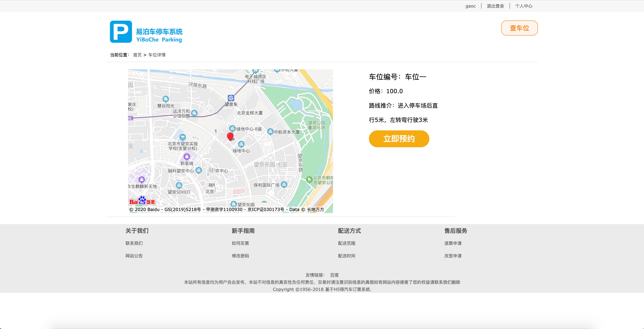Viewport: 644px width, 329px height.
Task: Open the 查车位 search parking button
Action: (520, 28)
